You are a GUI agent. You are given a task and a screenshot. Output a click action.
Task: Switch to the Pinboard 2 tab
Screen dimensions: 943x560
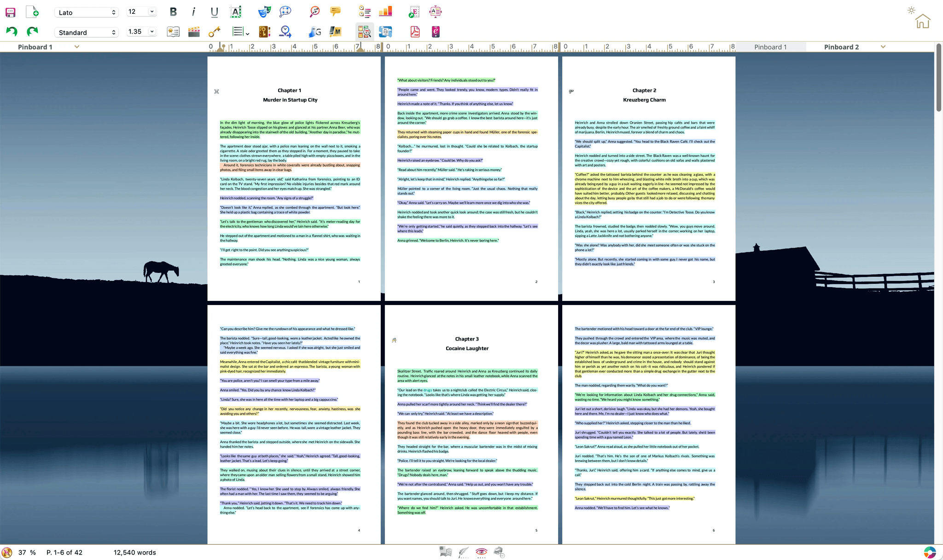[x=841, y=47]
